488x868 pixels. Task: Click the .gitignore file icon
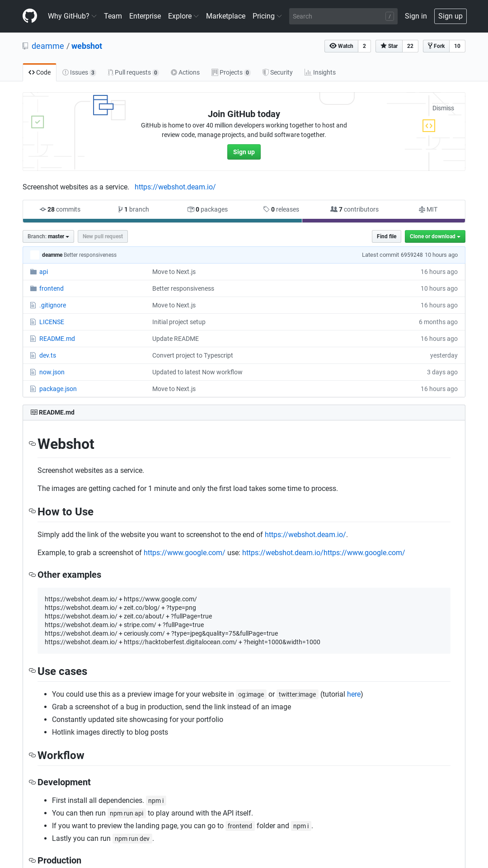tap(33, 305)
